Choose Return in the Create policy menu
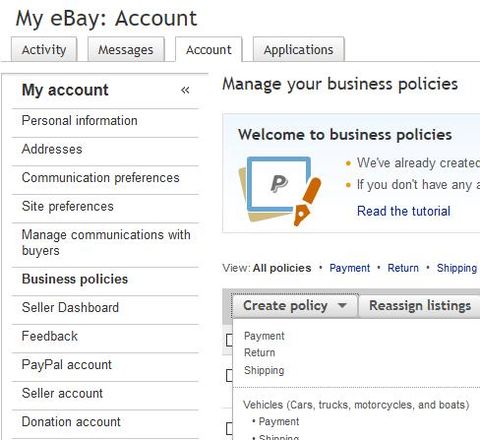 tap(260, 353)
